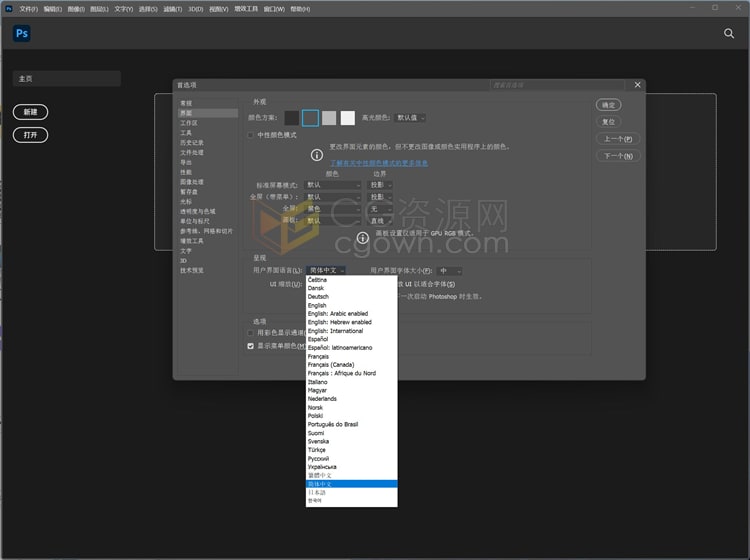Click the info icon beside neutral color mode text

[317, 155]
